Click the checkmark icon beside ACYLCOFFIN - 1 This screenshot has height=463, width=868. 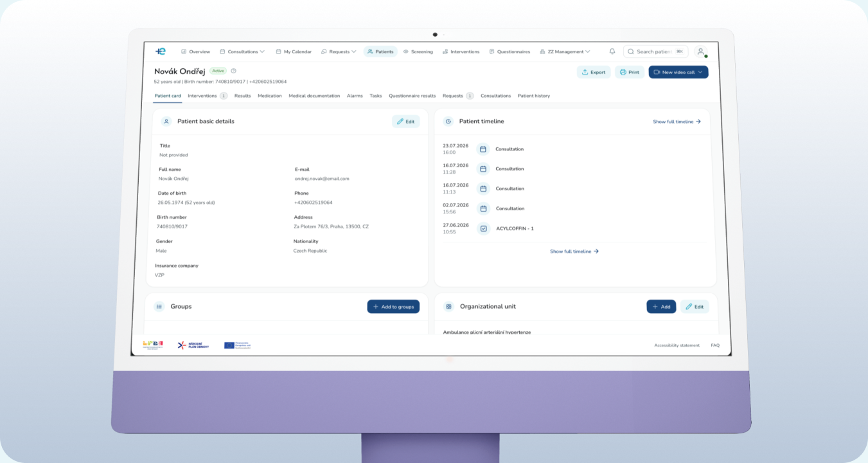484,228
